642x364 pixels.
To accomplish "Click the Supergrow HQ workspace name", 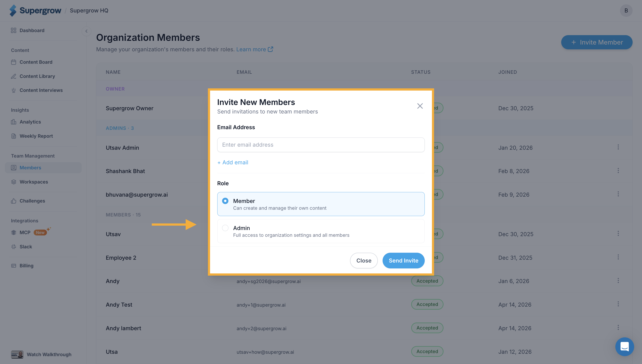I will pos(89,10).
